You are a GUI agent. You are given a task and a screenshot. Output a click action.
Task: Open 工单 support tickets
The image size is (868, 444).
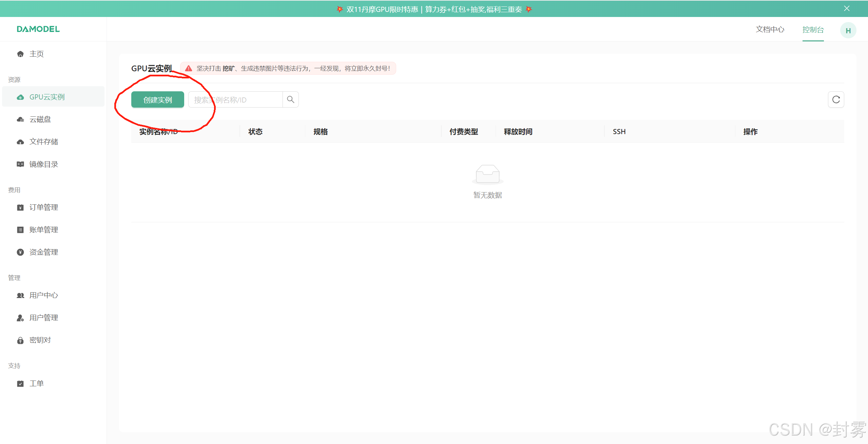pyautogui.click(x=37, y=384)
